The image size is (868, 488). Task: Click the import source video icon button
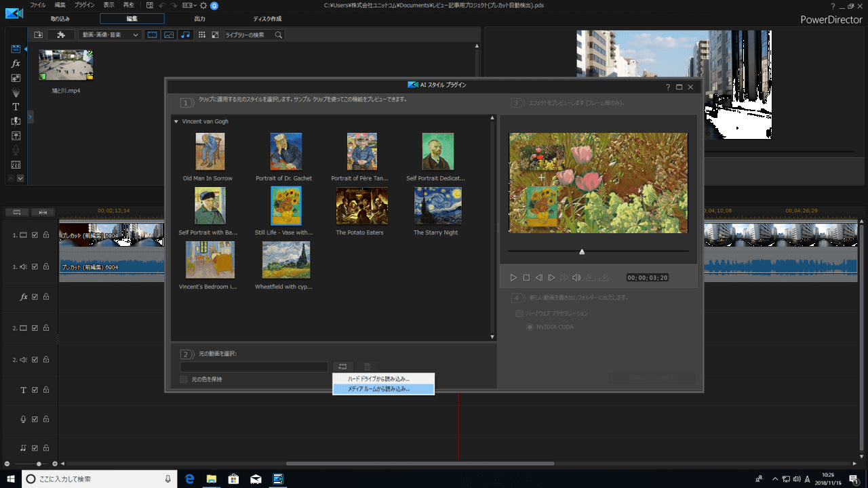point(342,367)
